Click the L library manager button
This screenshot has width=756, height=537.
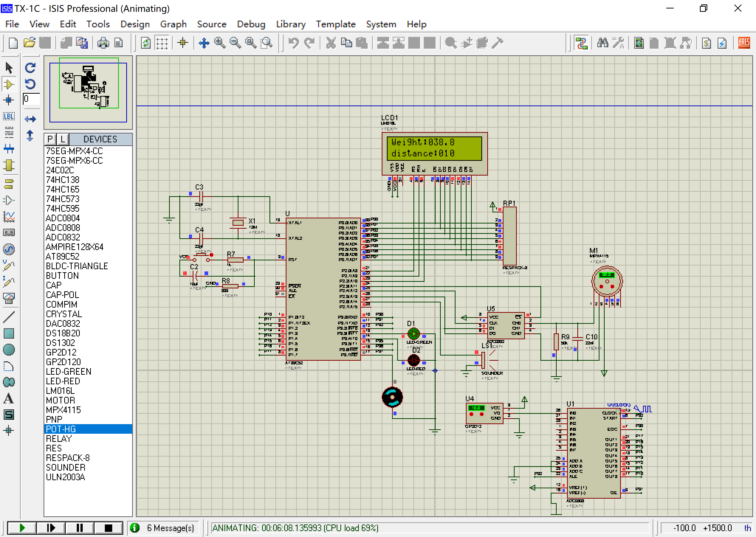63,139
